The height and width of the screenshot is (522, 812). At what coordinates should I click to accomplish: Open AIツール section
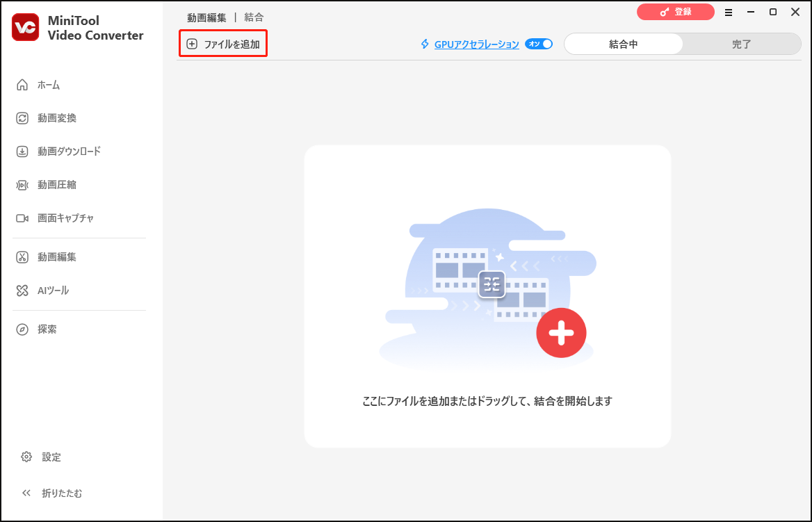42,291
